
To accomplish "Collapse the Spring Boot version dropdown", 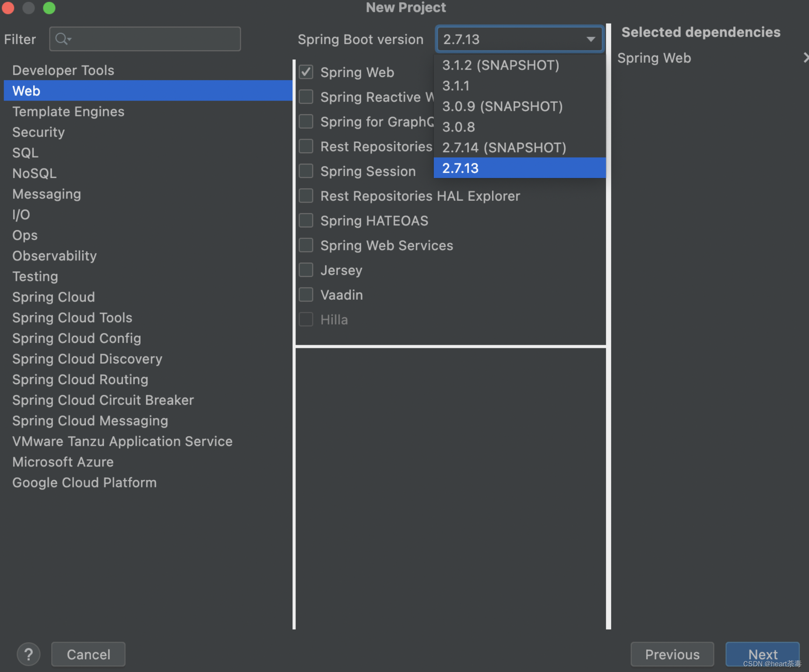I will (x=591, y=39).
